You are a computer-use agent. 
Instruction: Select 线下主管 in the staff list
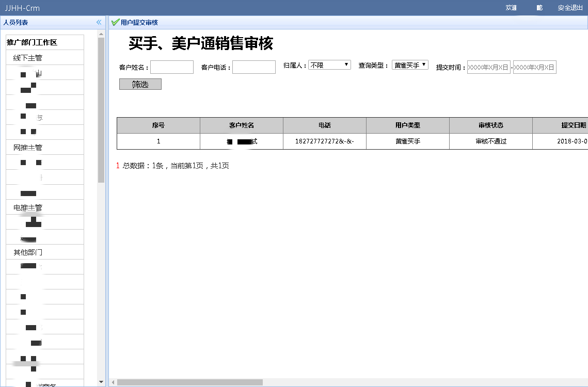pos(27,57)
